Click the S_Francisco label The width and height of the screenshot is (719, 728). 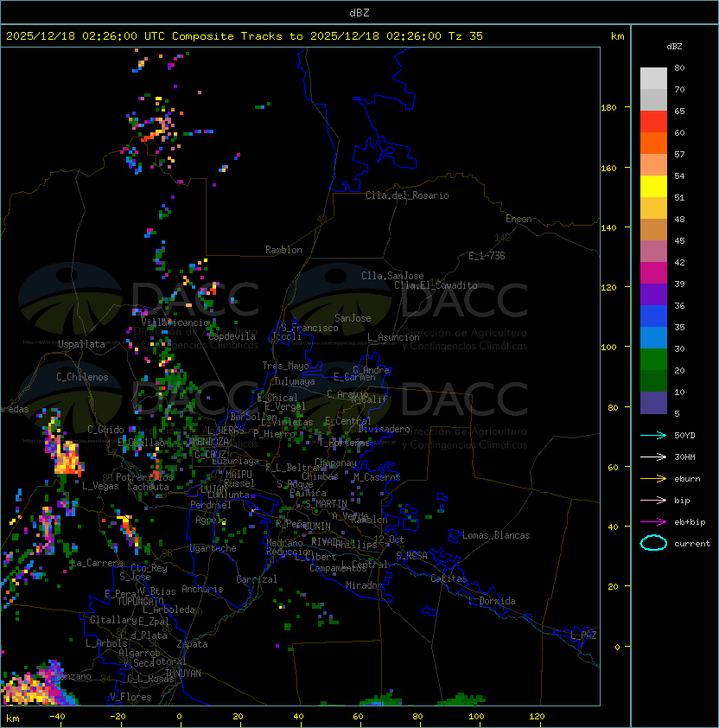[309, 329]
